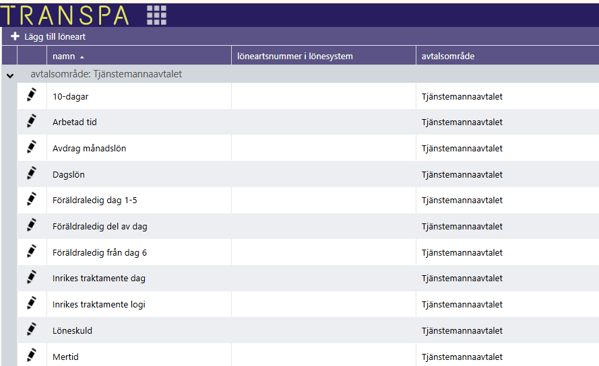Click the plus icon to add löneart
The height and width of the screenshot is (366, 599).
tap(15, 36)
